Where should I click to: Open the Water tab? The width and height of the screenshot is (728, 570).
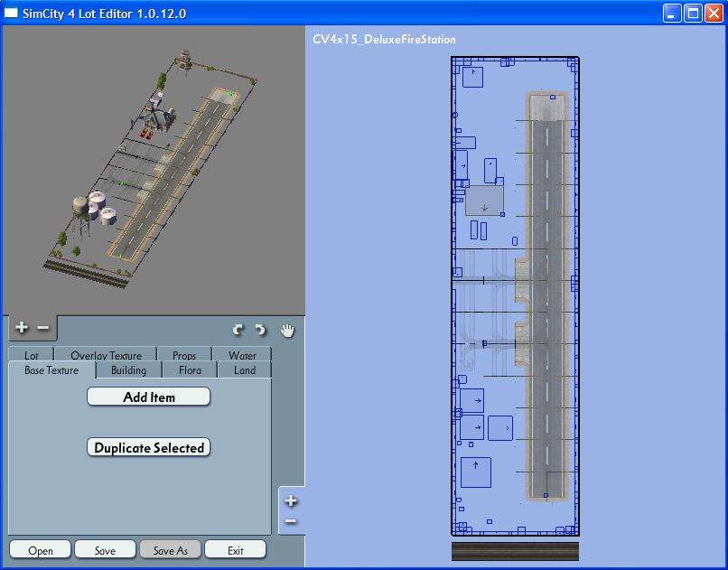click(x=242, y=355)
